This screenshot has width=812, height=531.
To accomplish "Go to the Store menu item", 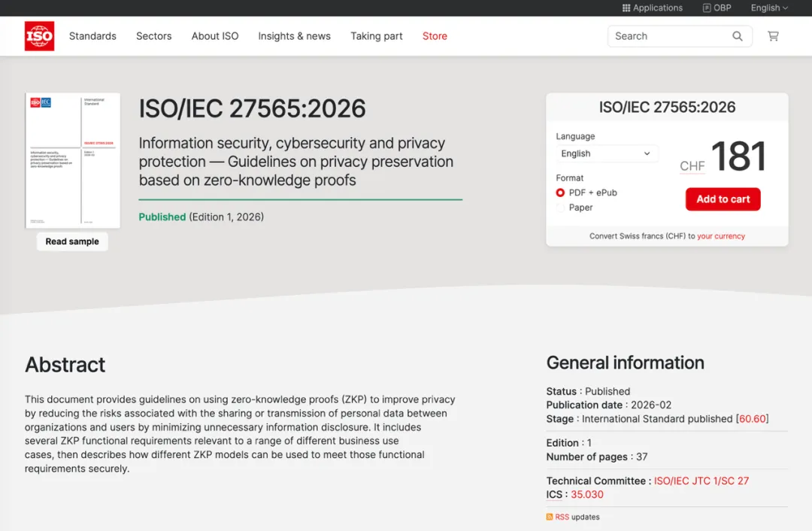I will 435,36.
